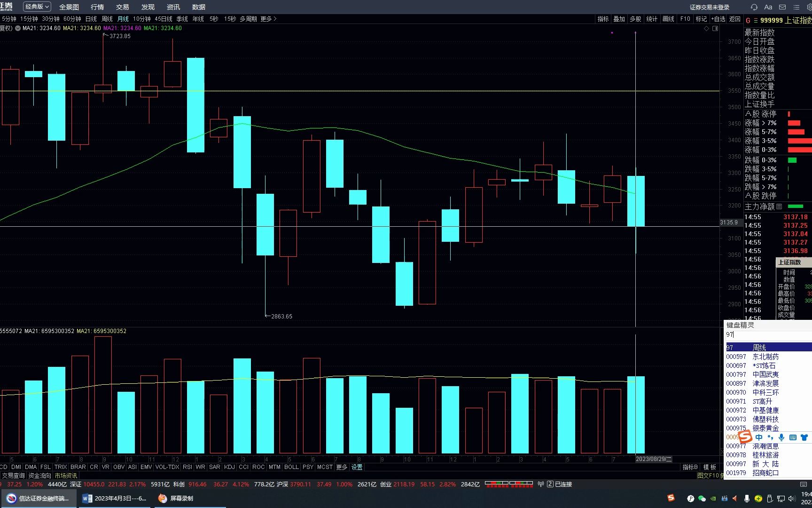Focus the 键盘精灵 search field containing 97
The image size is (812, 508).
tap(768, 334)
